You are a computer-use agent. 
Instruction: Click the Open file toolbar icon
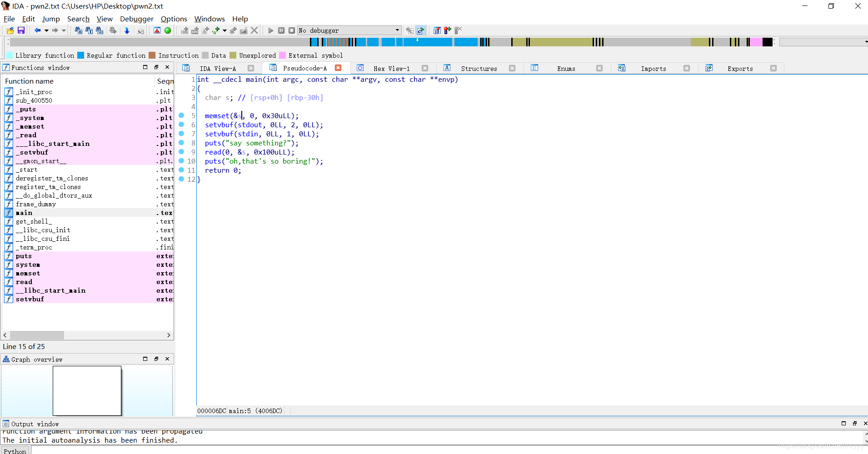click(10, 30)
